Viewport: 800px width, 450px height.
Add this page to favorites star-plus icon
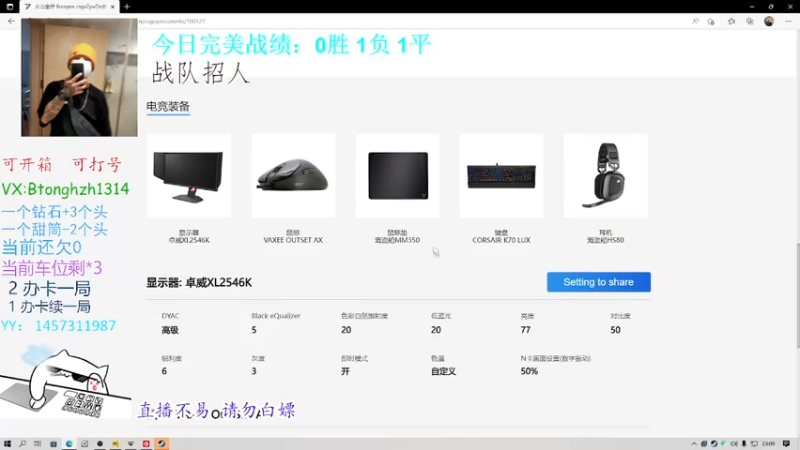pos(711,21)
